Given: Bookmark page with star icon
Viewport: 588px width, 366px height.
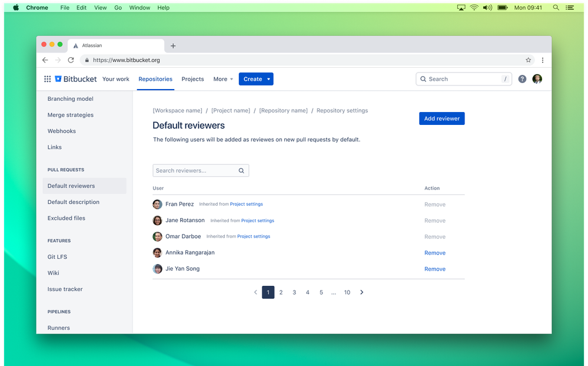Looking at the screenshot, I should click(528, 60).
